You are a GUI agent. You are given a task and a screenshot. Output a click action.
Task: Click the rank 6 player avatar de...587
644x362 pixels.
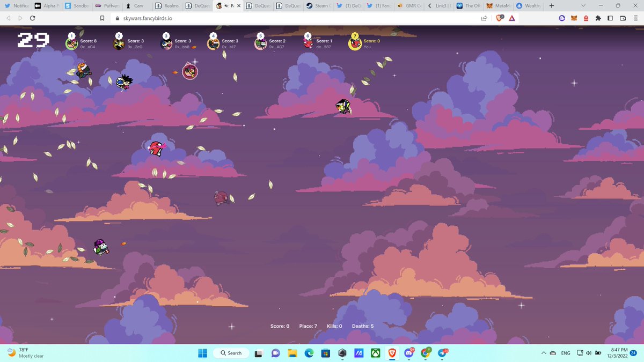pyautogui.click(x=308, y=44)
